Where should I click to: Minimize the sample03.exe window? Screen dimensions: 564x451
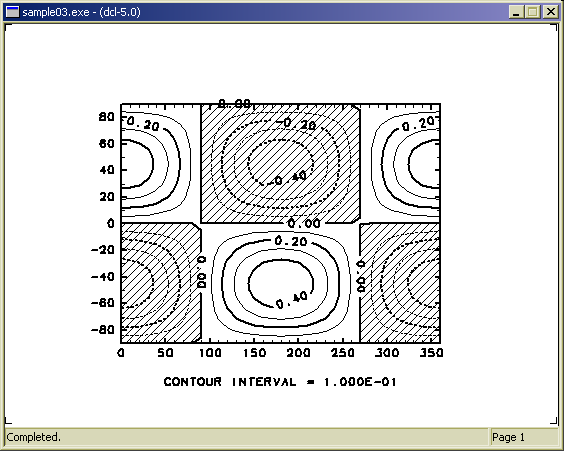(516, 12)
